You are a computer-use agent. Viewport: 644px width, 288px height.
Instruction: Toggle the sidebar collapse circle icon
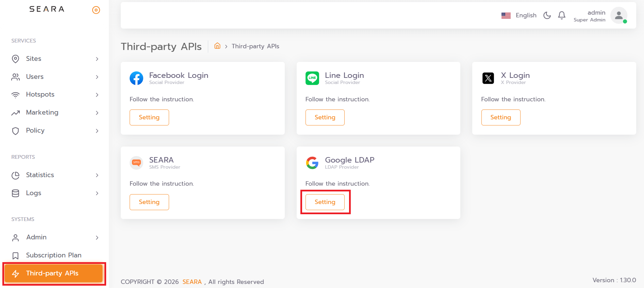[x=96, y=10]
